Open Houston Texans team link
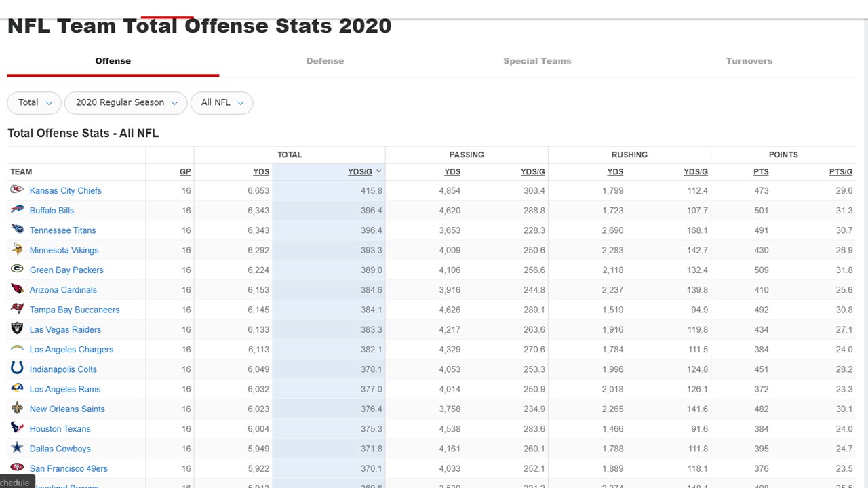Image resolution: width=868 pixels, height=488 pixels. pyautogui.click(x=60, y=428)
